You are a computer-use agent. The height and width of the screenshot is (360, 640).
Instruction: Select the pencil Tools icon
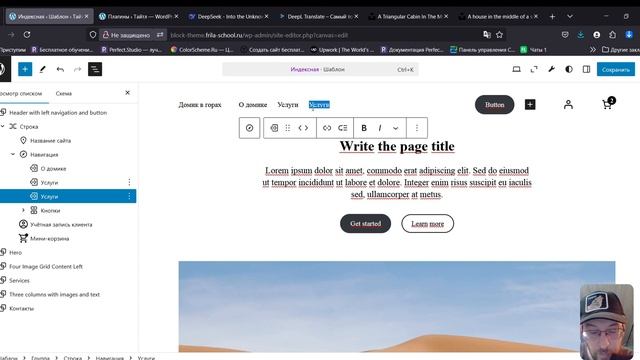pos(42,69)
